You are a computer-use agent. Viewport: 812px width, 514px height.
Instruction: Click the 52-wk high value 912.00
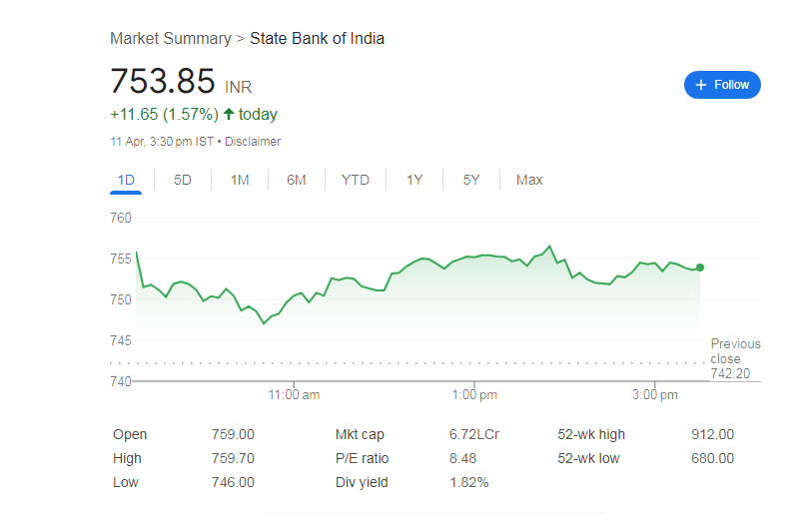712,434
